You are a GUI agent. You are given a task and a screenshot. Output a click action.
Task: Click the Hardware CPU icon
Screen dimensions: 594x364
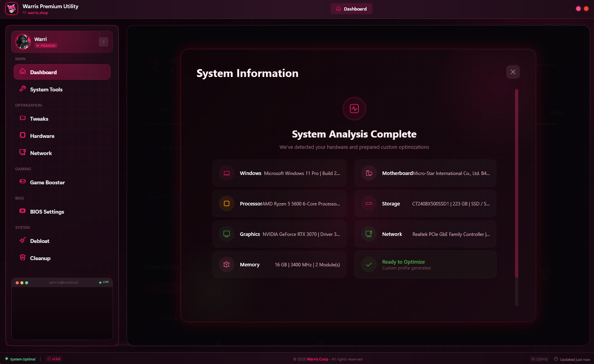[x=23, y=135]
